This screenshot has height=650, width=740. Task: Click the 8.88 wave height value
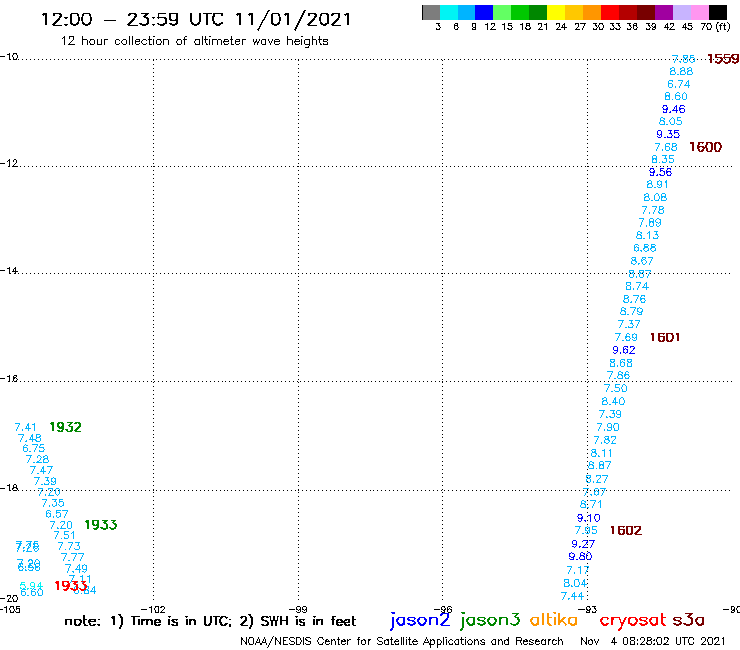point(681,71)
